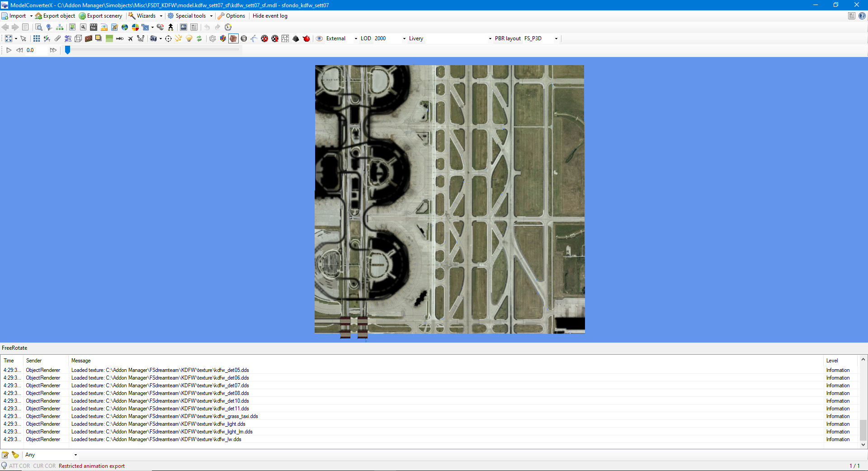The height and width of the screenshot is (471, 868).
Task: Click the paperclip attached objects icon
Action: tap(57, 38)
